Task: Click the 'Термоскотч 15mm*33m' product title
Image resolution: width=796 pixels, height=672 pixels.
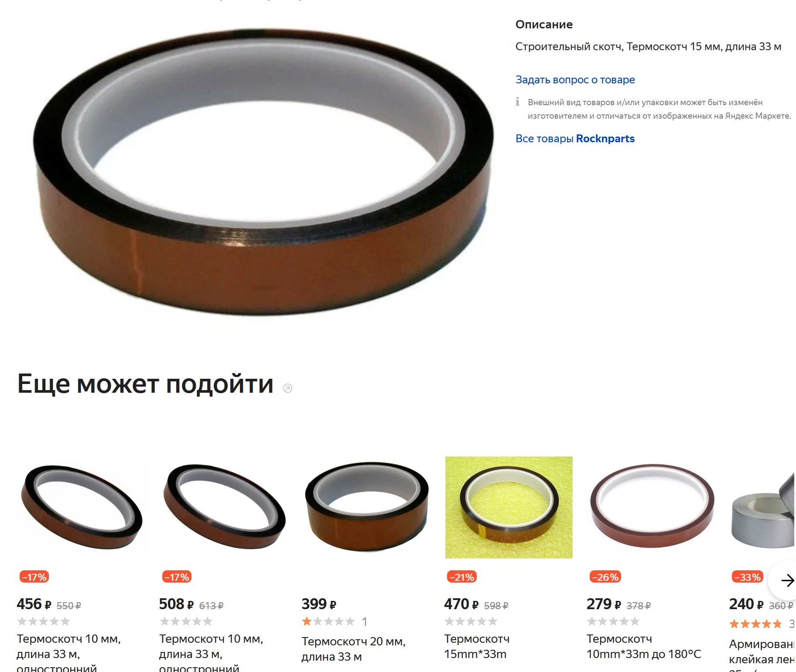Action: [477, 646]
